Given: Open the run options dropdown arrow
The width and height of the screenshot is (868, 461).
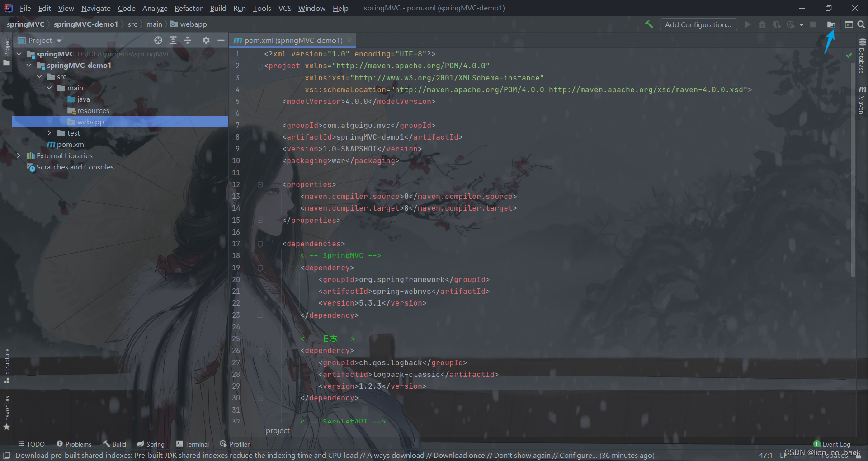Looking at the screenshot, I should [x=802, y=25].
